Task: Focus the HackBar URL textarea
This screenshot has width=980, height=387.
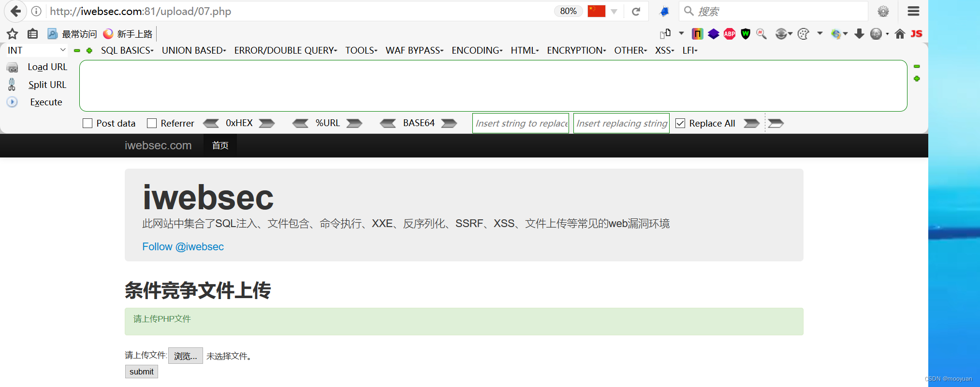Action: (493, 86)
